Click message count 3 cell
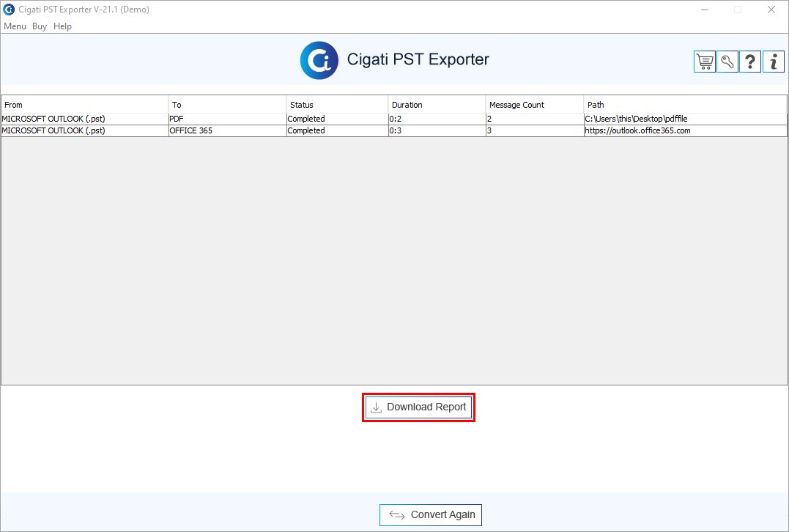Image resolution: width=789 pixels, height=532 pixels. [535, 130]
